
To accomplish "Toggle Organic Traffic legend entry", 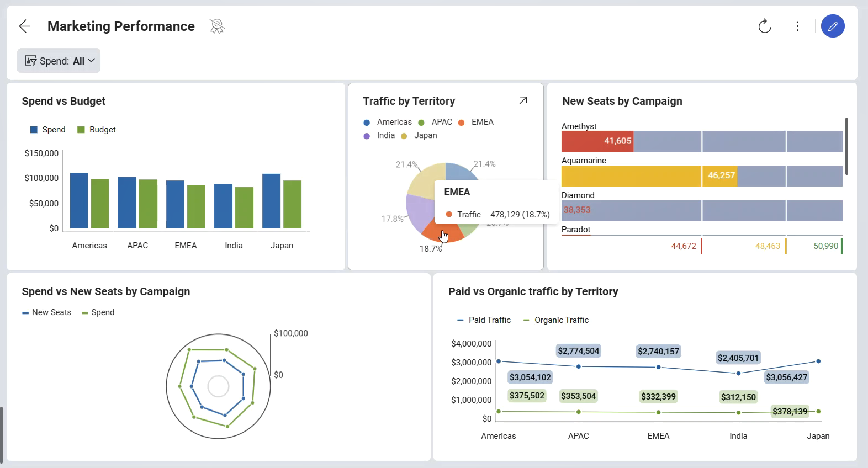I will tap(555, 320).
